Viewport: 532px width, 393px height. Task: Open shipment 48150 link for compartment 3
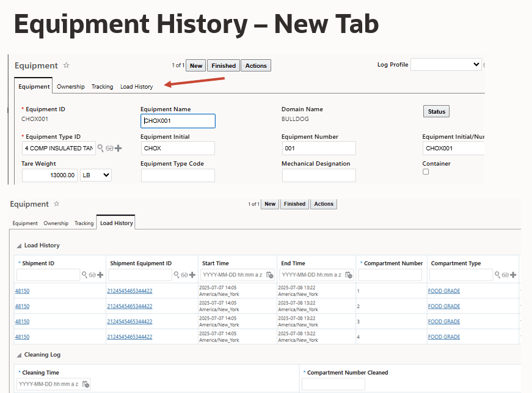[x=23, y=321]
